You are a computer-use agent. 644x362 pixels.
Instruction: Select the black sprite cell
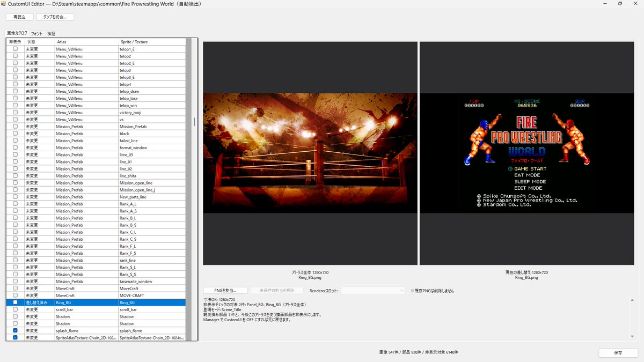(152, 134)
